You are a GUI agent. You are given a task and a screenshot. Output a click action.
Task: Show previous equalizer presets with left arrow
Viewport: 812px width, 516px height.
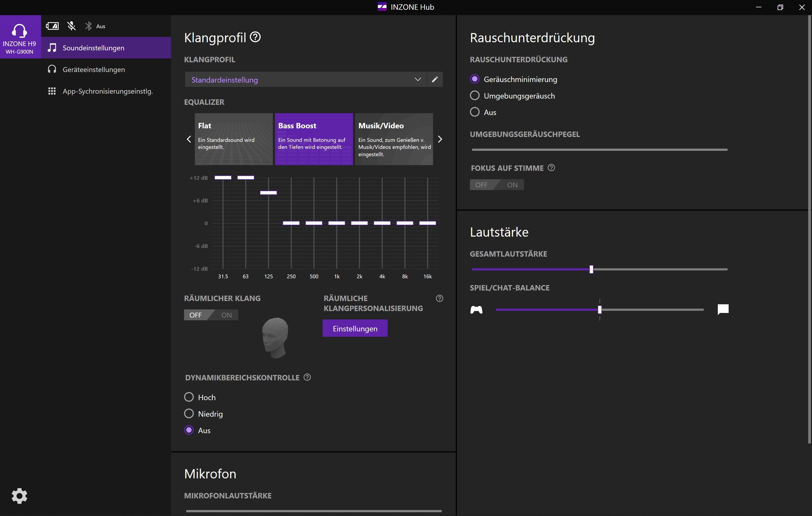pos(189,139)
